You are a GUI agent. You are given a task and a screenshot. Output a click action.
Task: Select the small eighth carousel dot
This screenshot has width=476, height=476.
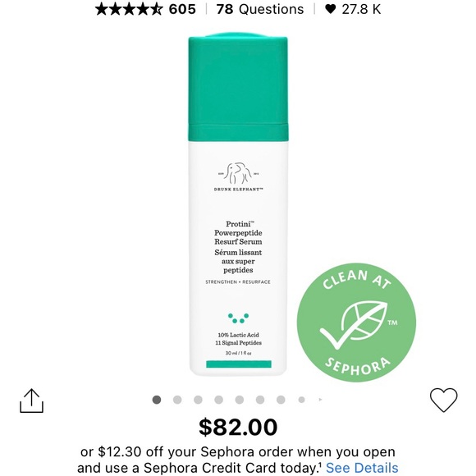point(301,400)
